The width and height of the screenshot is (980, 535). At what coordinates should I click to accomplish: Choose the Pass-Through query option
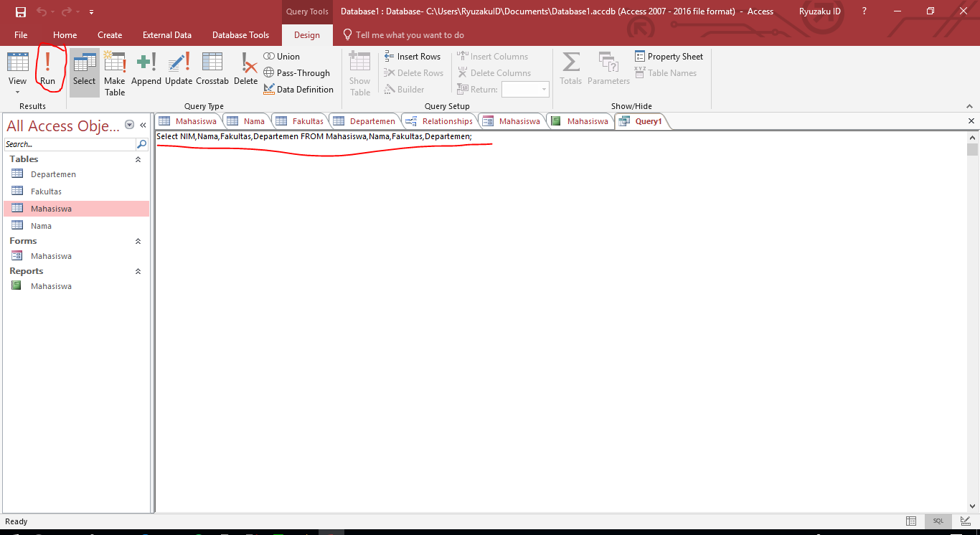[x=297, y=73]
